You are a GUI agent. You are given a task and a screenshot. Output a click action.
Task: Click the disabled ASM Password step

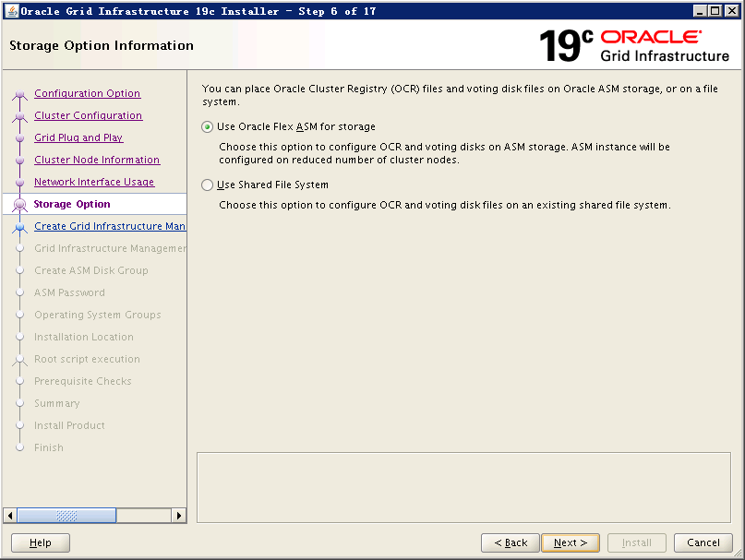click(69, 292)
